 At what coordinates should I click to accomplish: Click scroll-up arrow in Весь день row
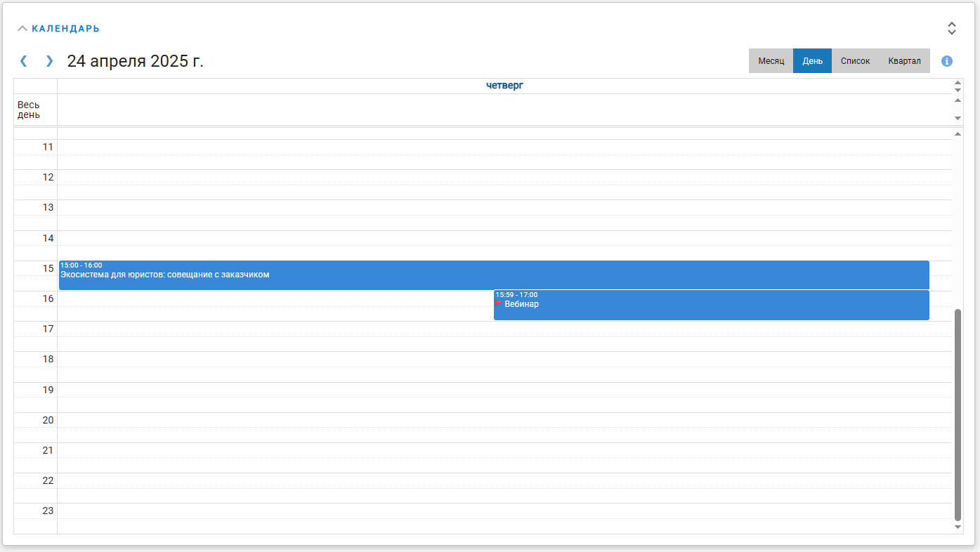tap(958, 100)
